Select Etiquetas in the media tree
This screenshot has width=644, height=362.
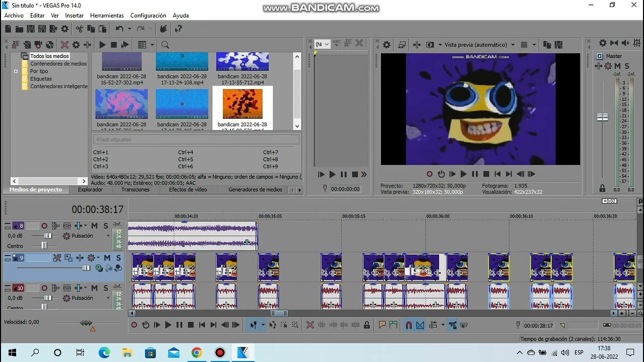point(41,78)
